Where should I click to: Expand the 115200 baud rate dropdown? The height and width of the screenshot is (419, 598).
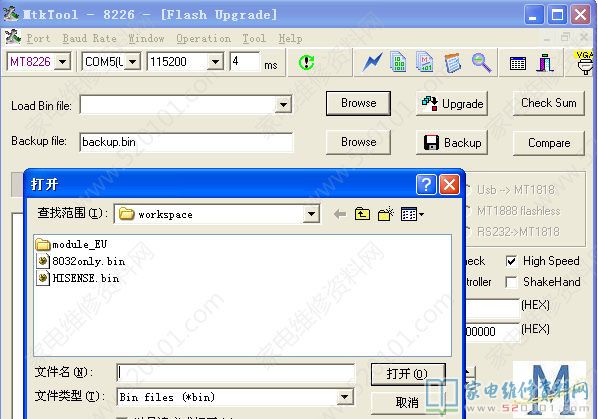215,61
